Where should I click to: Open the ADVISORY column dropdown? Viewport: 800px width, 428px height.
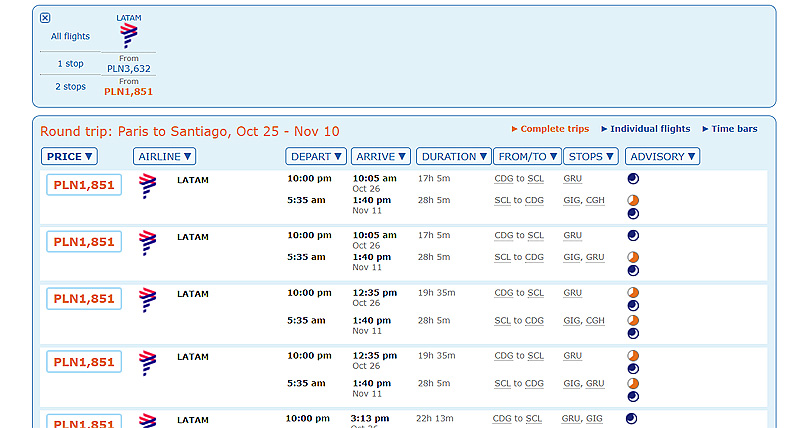(662, 157)
